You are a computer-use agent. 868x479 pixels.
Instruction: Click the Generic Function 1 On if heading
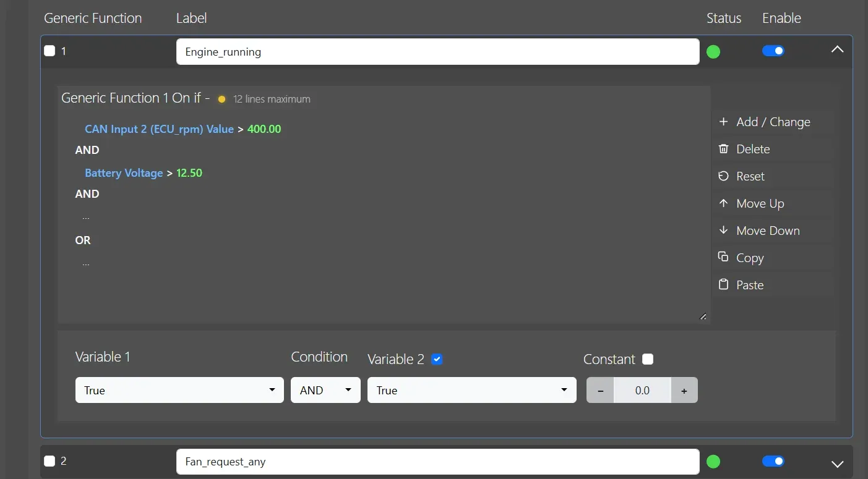click(x=135, y=98)
